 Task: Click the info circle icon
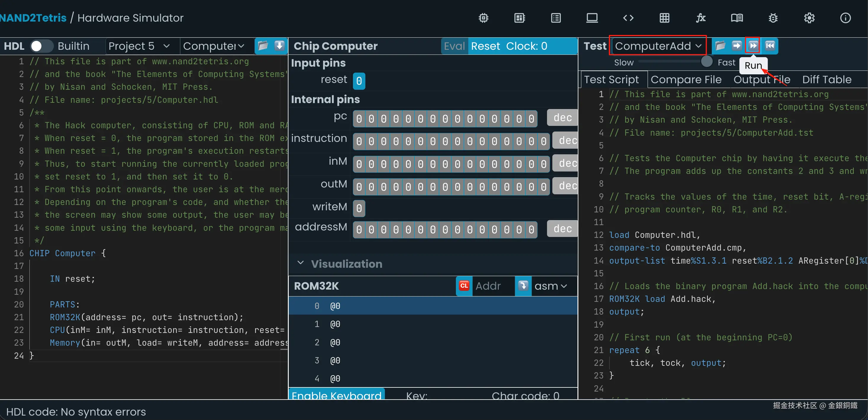tap(846, 18)
